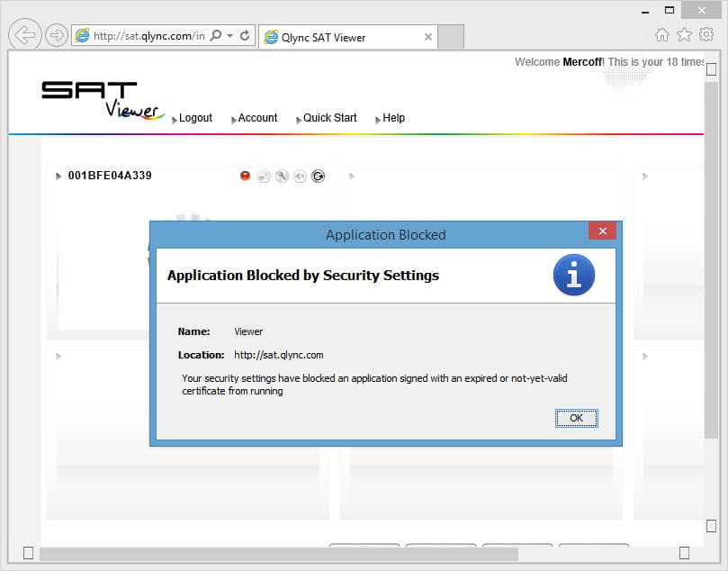Go back with the browser Back button
This screenshot has width=728, height=571.
click(25, 34)
